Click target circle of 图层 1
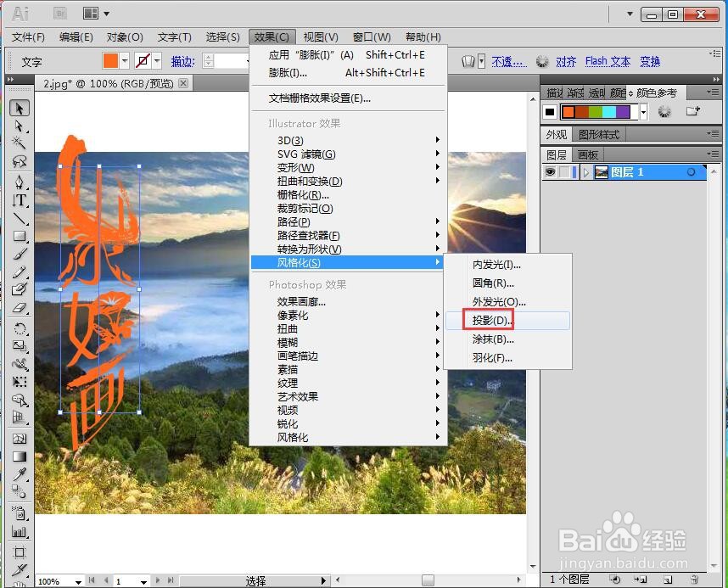Image resolution: width=728 pixels, height=588 pixels. click(x=691, y=172)
